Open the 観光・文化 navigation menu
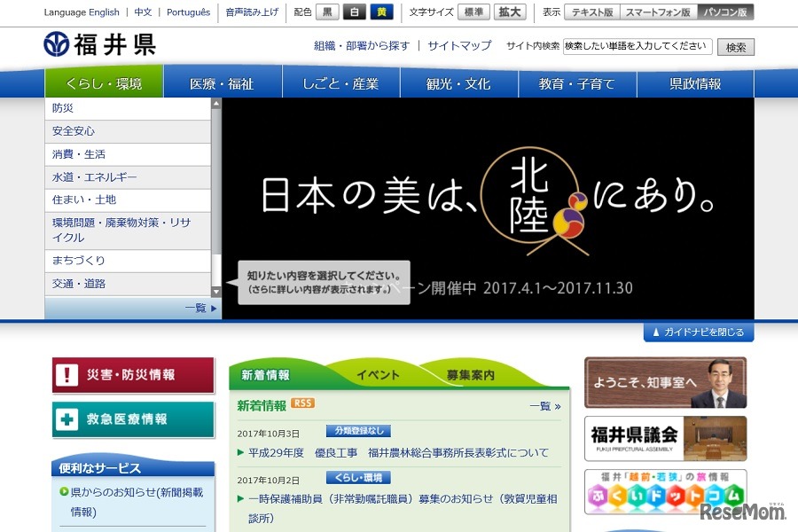Image resolution: width=798 pixels, height=532 pixels. coord(458,82)
